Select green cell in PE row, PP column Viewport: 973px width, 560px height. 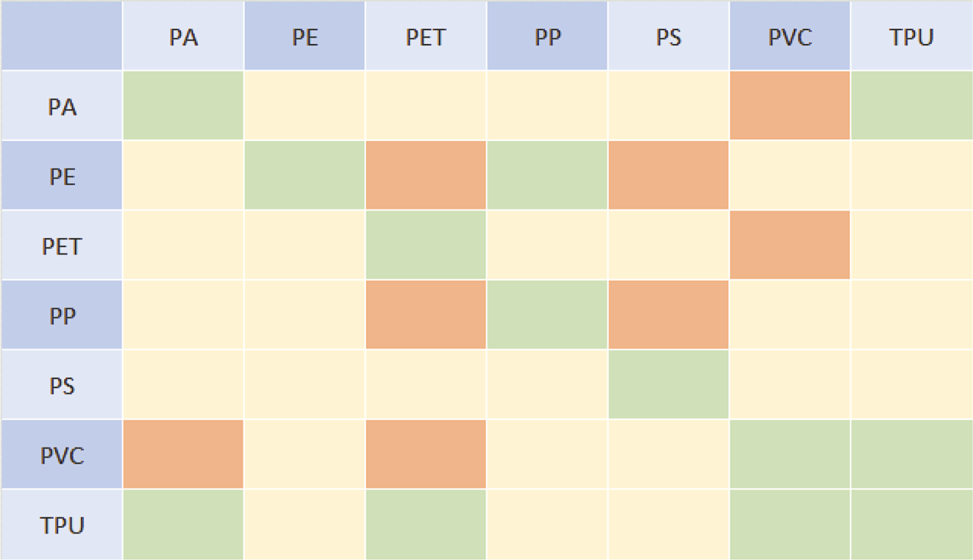coord(547,176)
